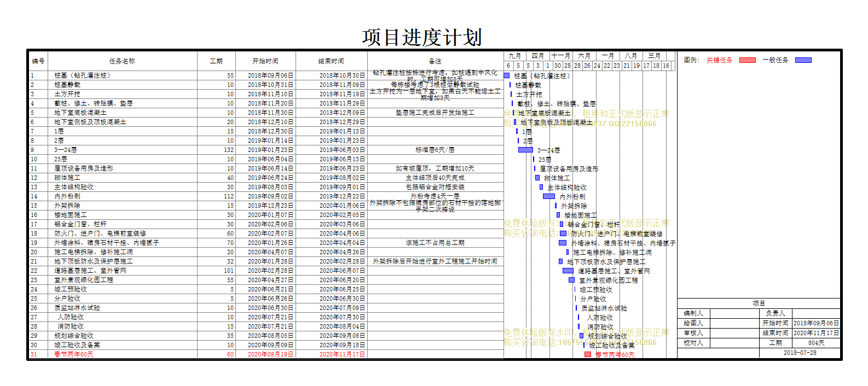Click the remark 垫层施工完成后开始施工
The height and width of the screenshot is (386, 868).
[435, 113]
